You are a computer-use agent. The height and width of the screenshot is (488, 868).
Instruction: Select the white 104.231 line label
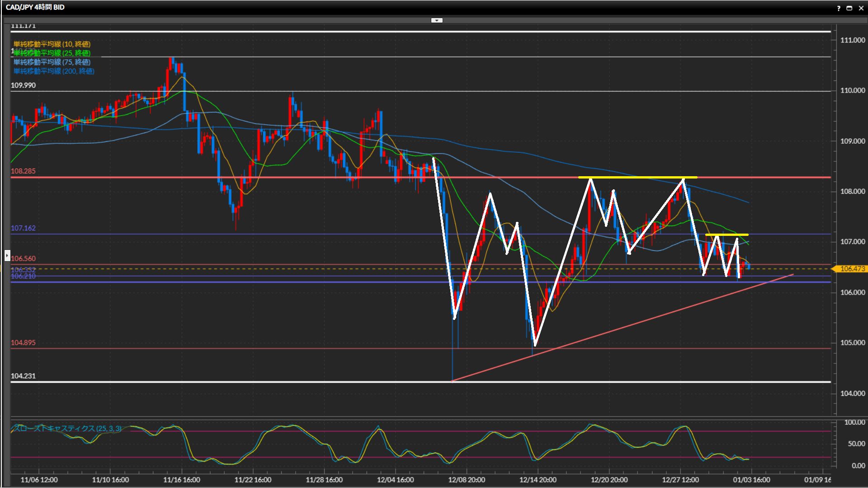23,376
